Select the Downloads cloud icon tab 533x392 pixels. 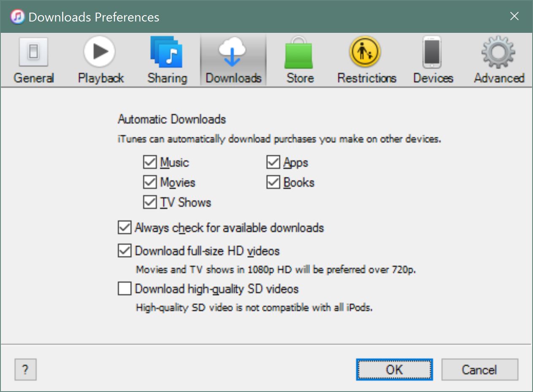(x=233, y=60)
